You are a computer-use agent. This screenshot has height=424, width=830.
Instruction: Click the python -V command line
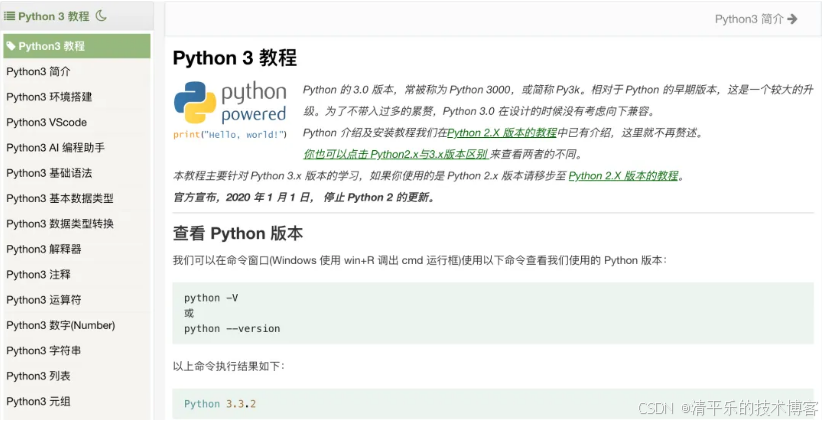click(211, 298)
